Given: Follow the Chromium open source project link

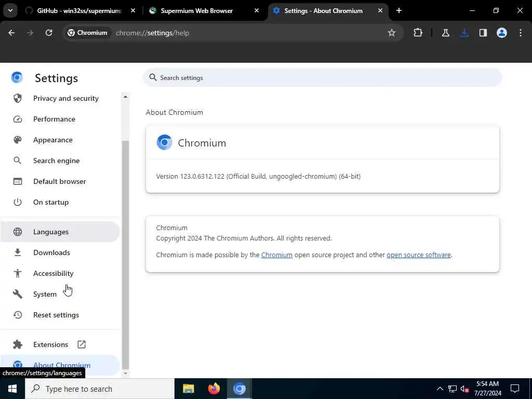Looking at the screenshot, I should [x=277, y=255].
